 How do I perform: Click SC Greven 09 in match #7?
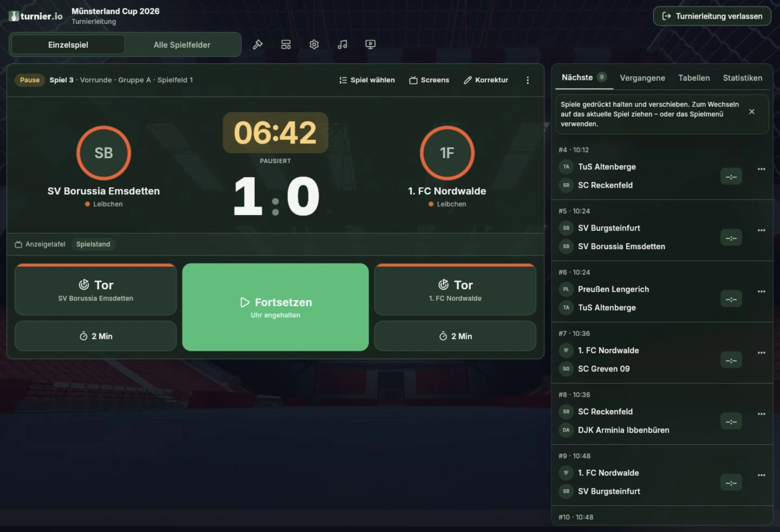coord(603,369)
